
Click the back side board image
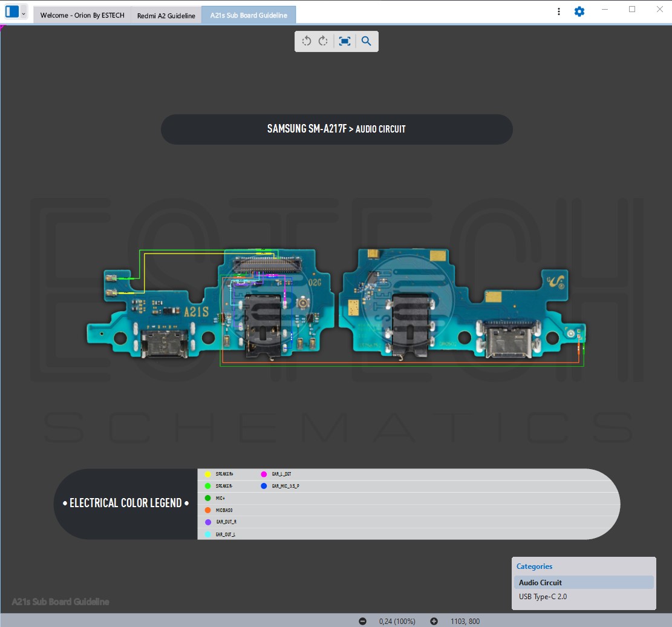pos(462,304)
